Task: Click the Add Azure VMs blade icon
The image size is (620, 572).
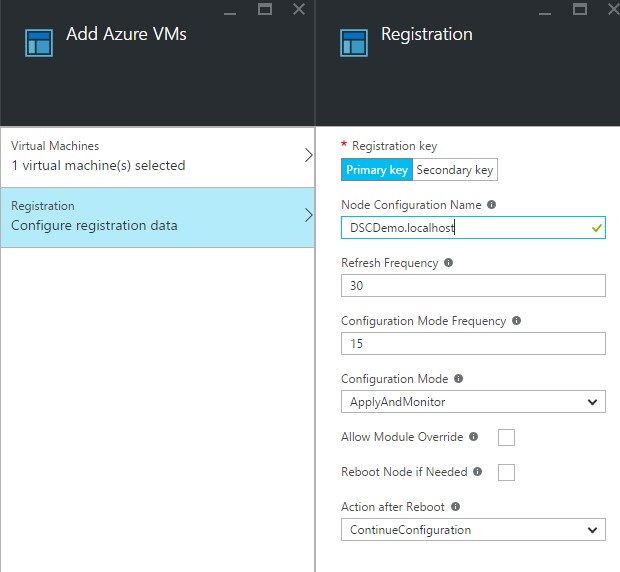Action: point(39,44)
